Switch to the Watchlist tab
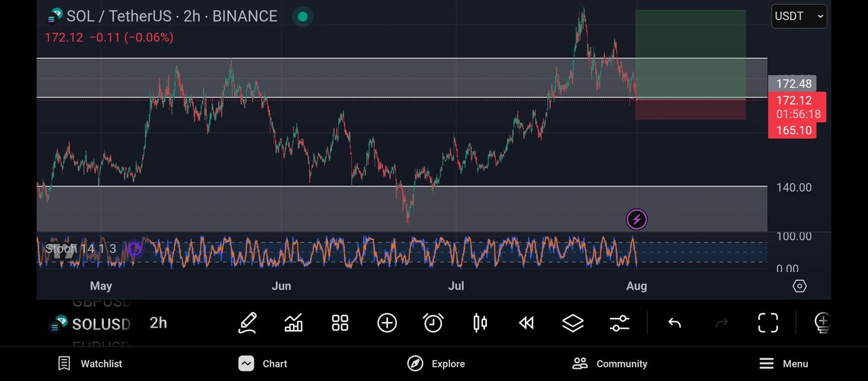The image size is (868, 381). 90,363
